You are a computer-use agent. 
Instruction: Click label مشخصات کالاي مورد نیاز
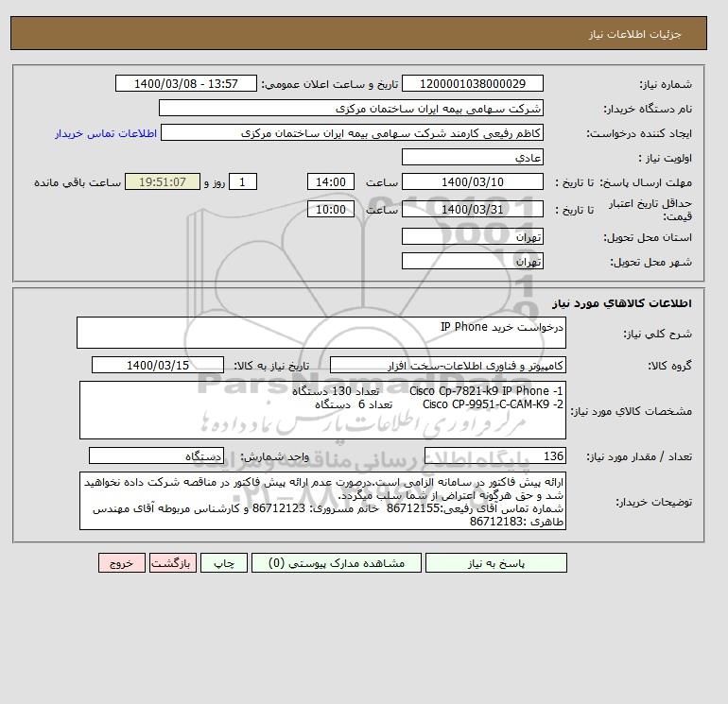tap(631, 411)
